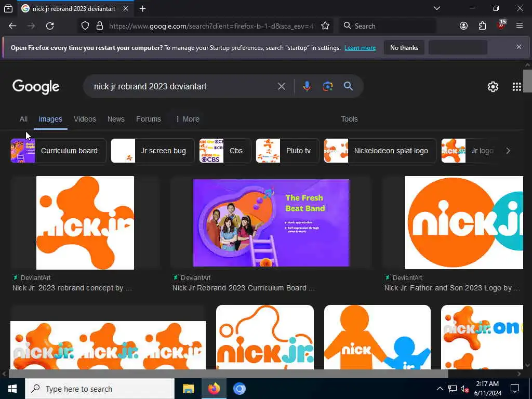Show more chips with the right arrow
Viewport: 532px width, 399px height.
(508, 151)
